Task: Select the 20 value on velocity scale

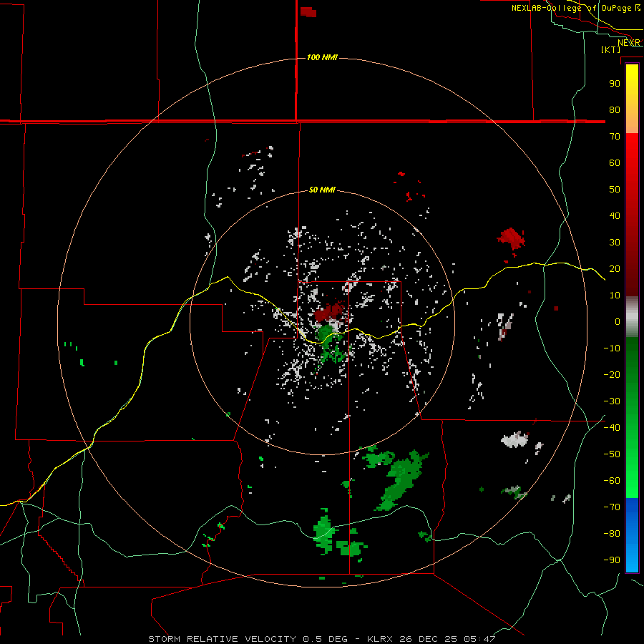Action: [615, 268]
